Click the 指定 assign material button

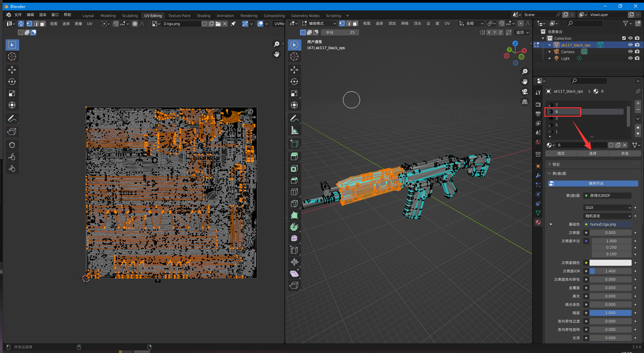tap(561, 153)
